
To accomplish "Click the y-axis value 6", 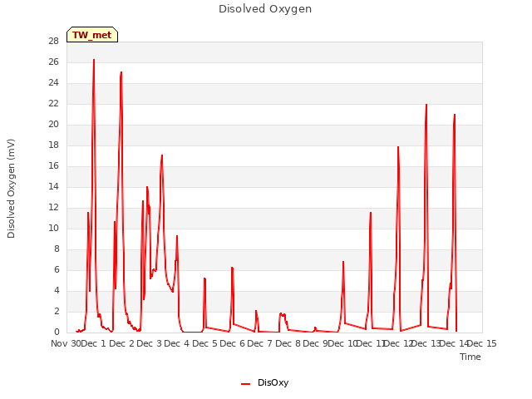I will 57,269.
